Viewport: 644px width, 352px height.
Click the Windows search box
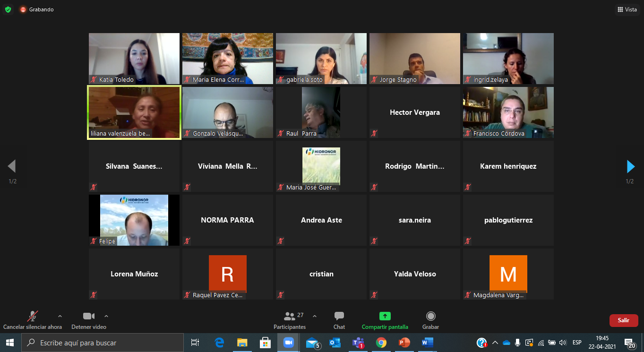(x=103, y=343)
